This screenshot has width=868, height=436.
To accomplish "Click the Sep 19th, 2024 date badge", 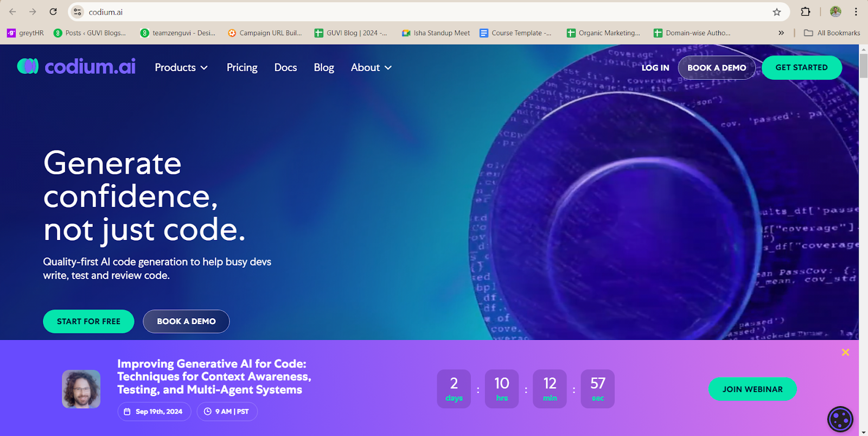I will pos(154,412).
